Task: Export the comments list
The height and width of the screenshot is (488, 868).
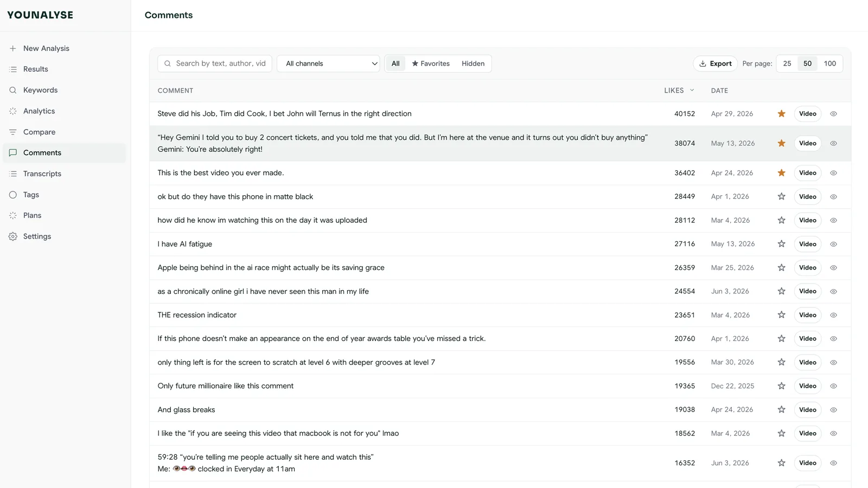Action: pos(715,63)
